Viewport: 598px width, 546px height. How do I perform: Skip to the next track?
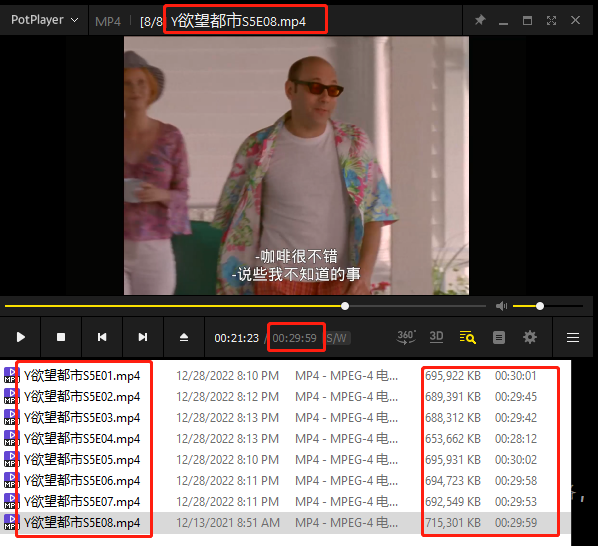[143, 337]
